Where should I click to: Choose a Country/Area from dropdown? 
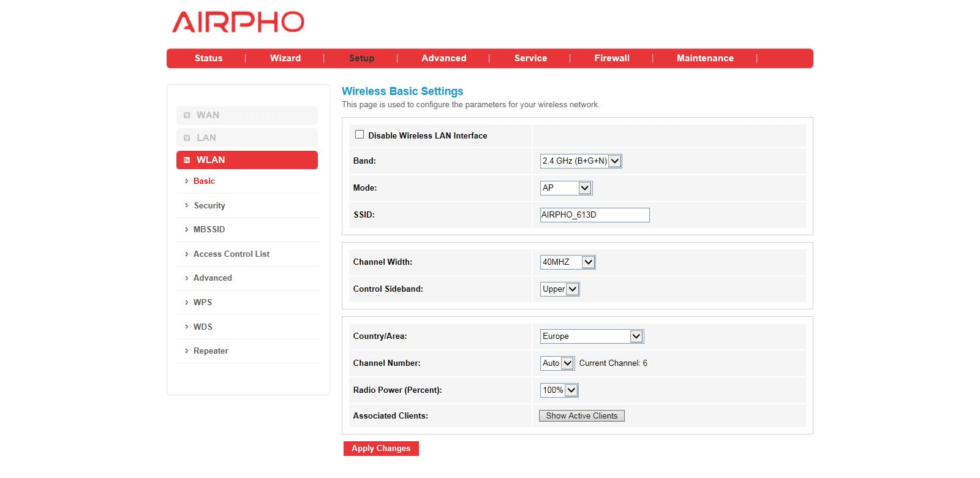tap(592, 336)
